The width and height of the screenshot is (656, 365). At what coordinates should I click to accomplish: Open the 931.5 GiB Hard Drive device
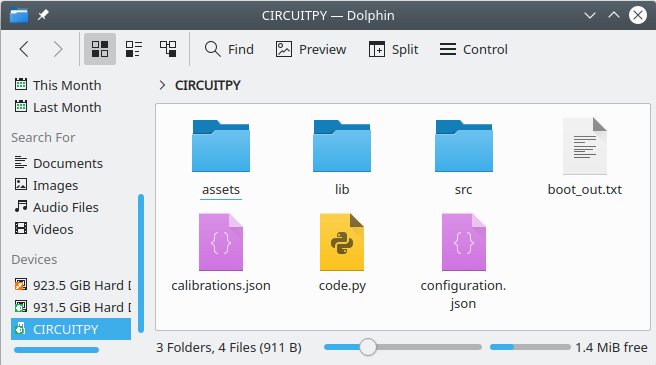coord(71,307)
